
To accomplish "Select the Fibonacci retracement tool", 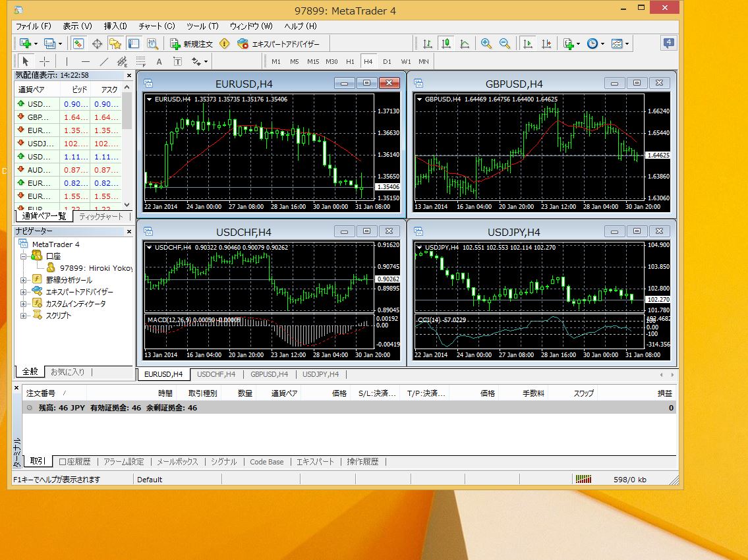I will pyautogui.click(x=141, y=61).
